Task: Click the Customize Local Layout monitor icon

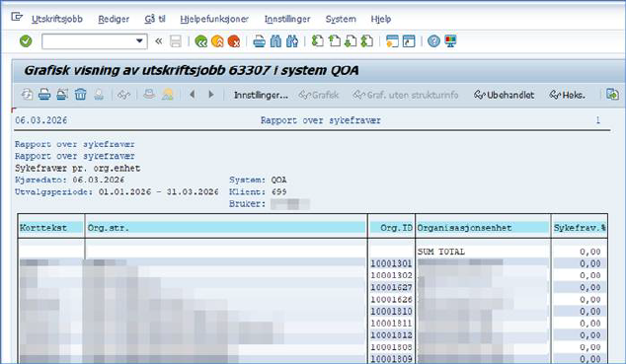Action: pos(450,41)
